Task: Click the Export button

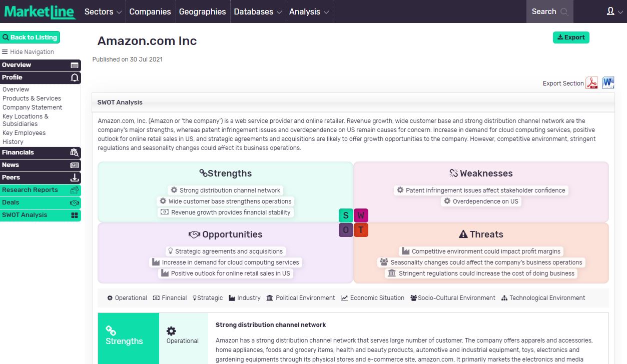Action: click(x=571, y=37)
